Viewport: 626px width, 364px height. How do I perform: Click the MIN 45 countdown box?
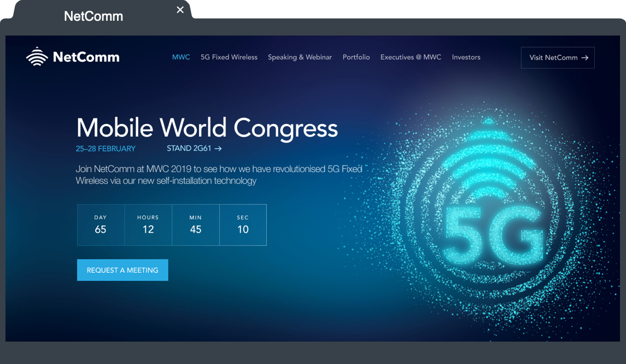pos(196,225)
